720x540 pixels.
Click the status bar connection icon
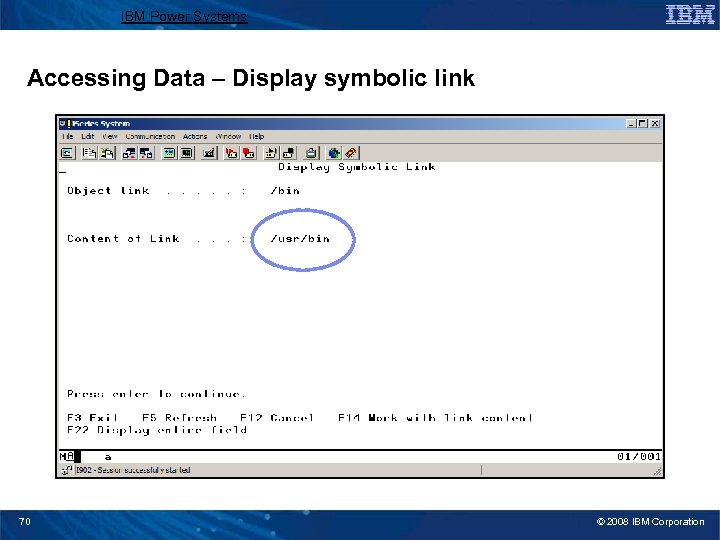pos(67,470)
